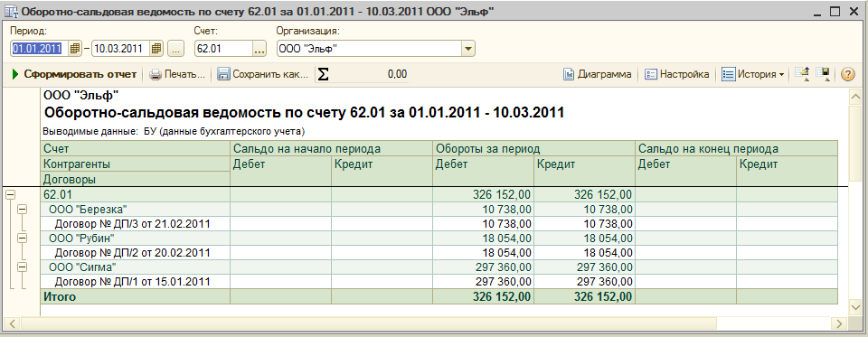This screenshot has width=868, height=337.
Task: Open calendar for start date 01.01.2011
Action: click(75, 49)
